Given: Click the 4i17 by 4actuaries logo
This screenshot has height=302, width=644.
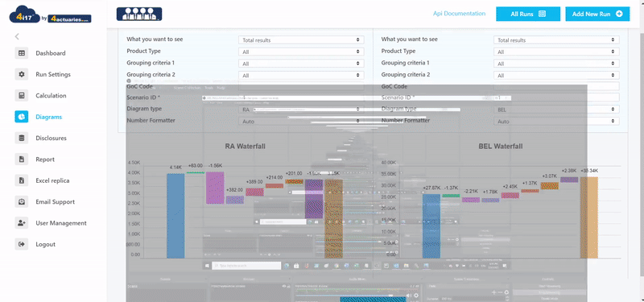Looking at the screenshot, I should [x=50, y=14].
